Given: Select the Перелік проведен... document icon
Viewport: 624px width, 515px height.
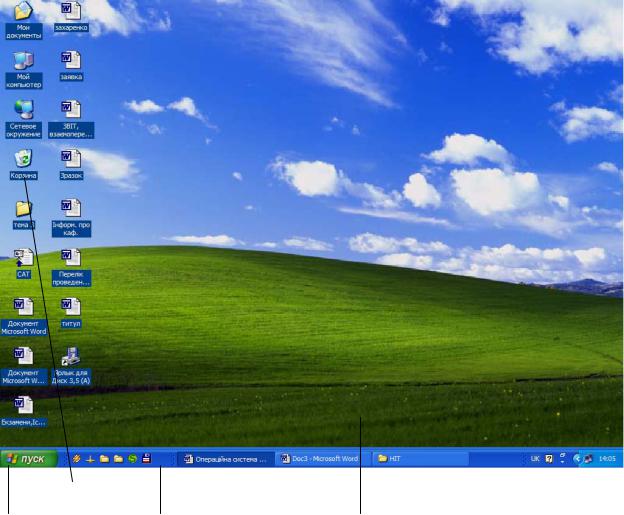Looking at the screenshot, I should [71, 267].
